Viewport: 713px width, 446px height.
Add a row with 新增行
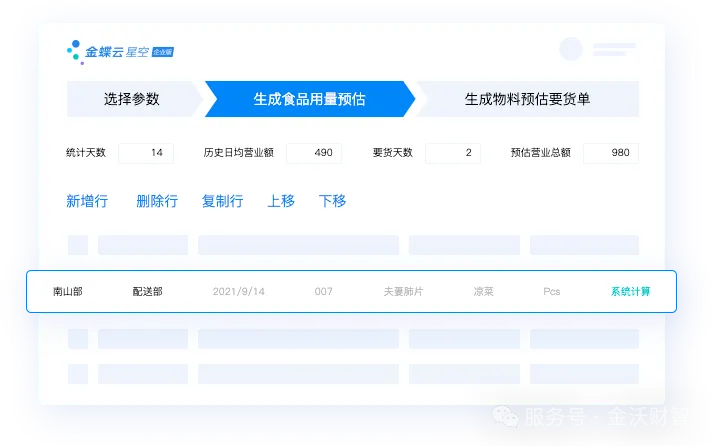coord(87,201)
